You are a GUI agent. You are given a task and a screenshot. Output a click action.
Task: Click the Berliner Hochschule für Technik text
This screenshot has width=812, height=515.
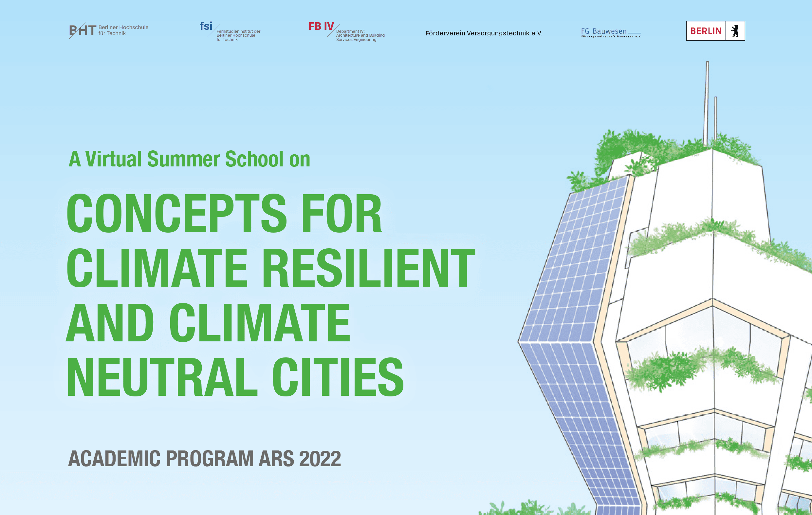click(x=123, y=30)
